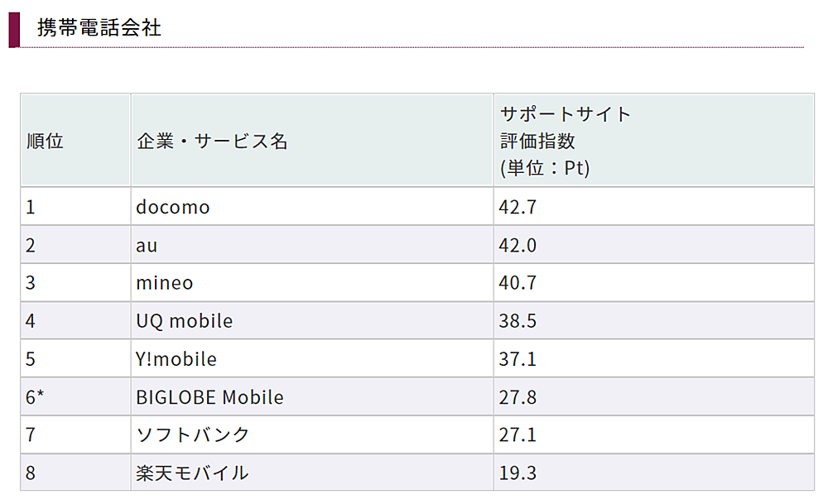Click the 42.7 score value
The height and width of the screenshot is (504, 828).
pyautogui.click(x=518, y=207)
